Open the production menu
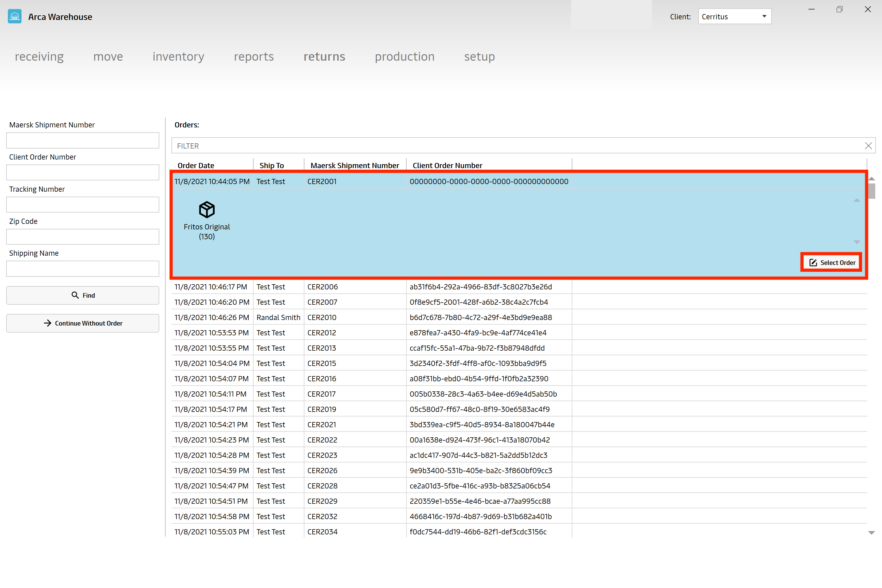Image resolution: width=882 pixels, height=588 pixels. point(405,57)
